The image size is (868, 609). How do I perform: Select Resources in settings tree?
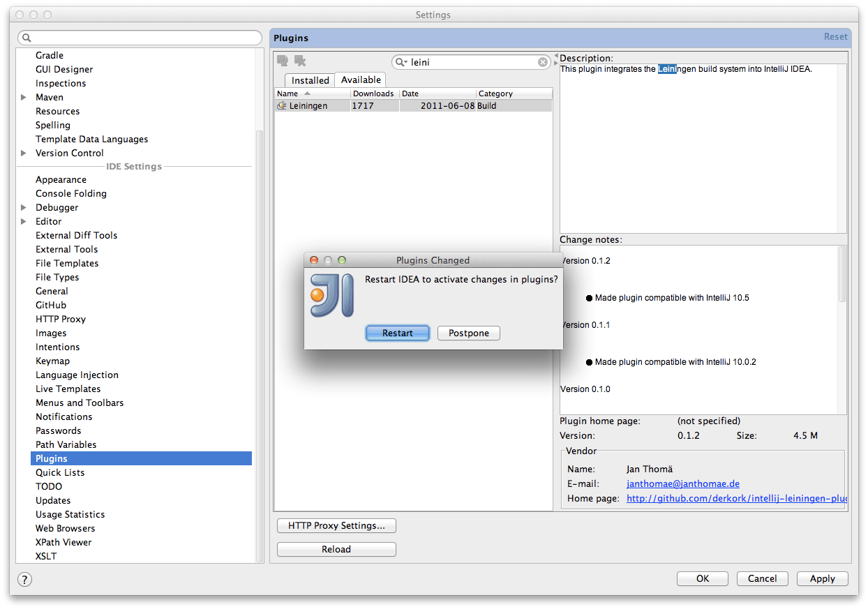(57, 111)
